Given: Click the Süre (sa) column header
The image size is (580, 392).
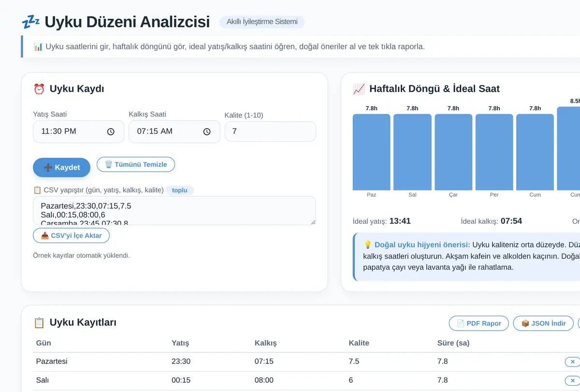Looking at the screenshot, I should coord(453,343).
